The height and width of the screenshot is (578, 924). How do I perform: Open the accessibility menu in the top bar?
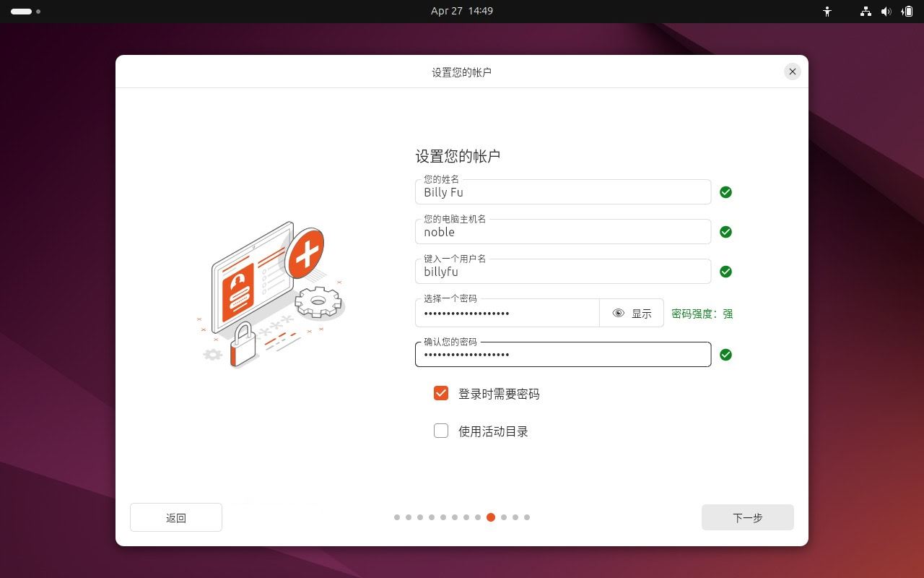(827, 12)
